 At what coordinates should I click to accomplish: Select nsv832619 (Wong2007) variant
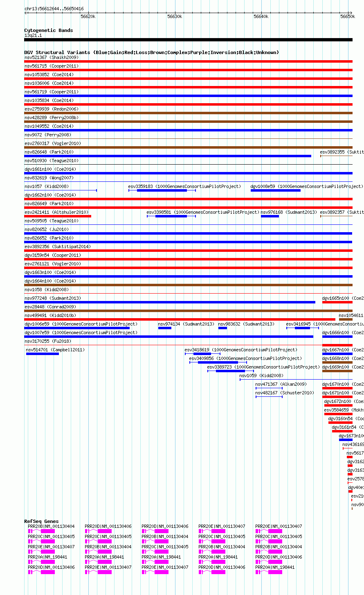(49, 178)
